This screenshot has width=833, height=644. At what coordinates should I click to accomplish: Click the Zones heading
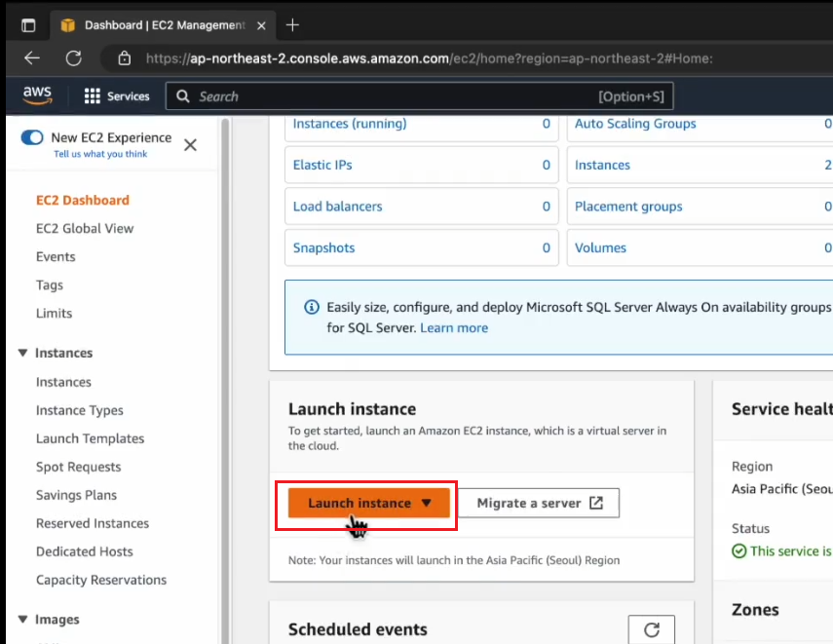755,610
